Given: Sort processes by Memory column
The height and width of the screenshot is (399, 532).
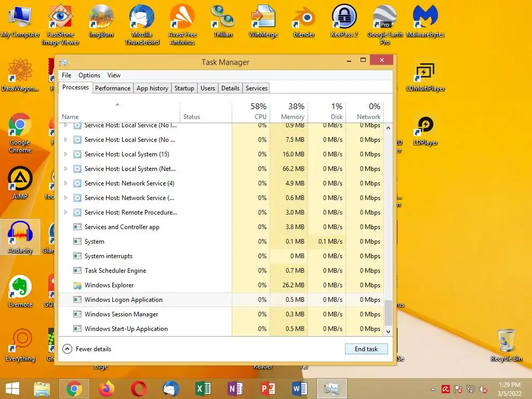Looking at the screenshot, I should pyautogui.click(x=289, y=111).
